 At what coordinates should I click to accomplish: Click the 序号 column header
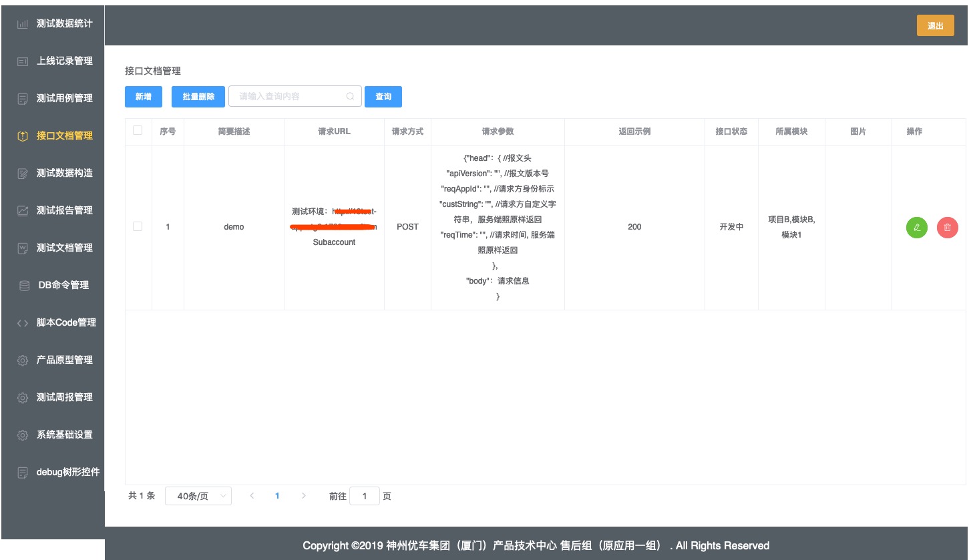(168, 131)
